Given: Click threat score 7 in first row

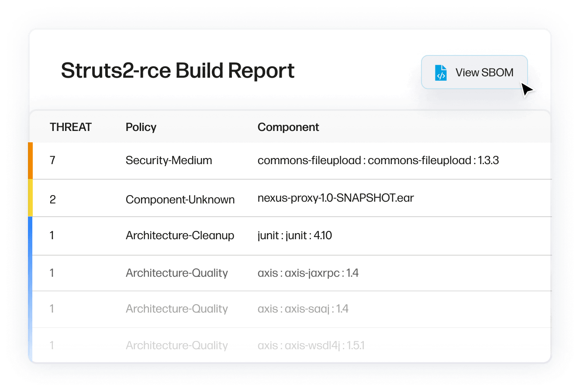Looking at the screenshot, I should [53, 161].
